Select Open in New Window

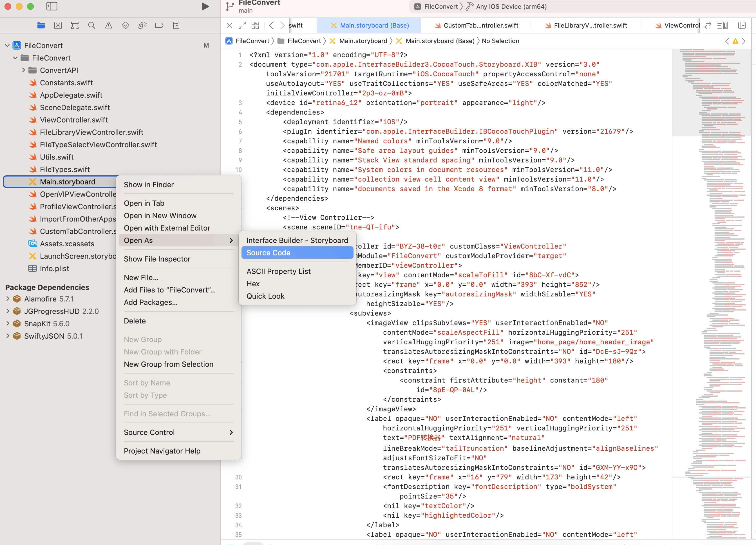click(x=178, y=216)
